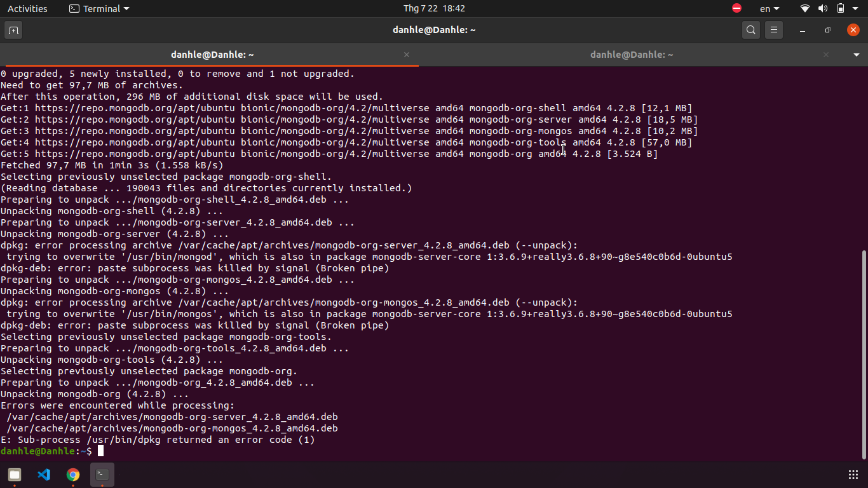
Task: Open the terminal hamburger menu
Action: click(773, 29)
